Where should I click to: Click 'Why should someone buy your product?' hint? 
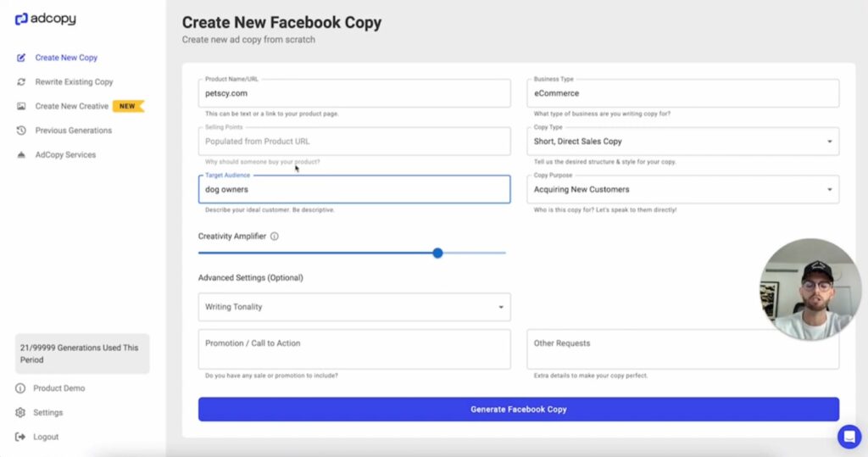click(x=263, y=162)
